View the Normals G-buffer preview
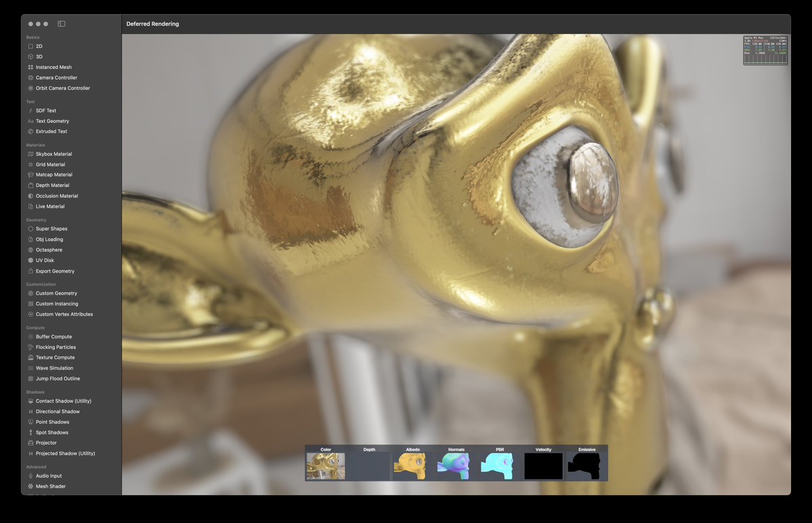This screenshot has width=812, height=523. (455, 464)
